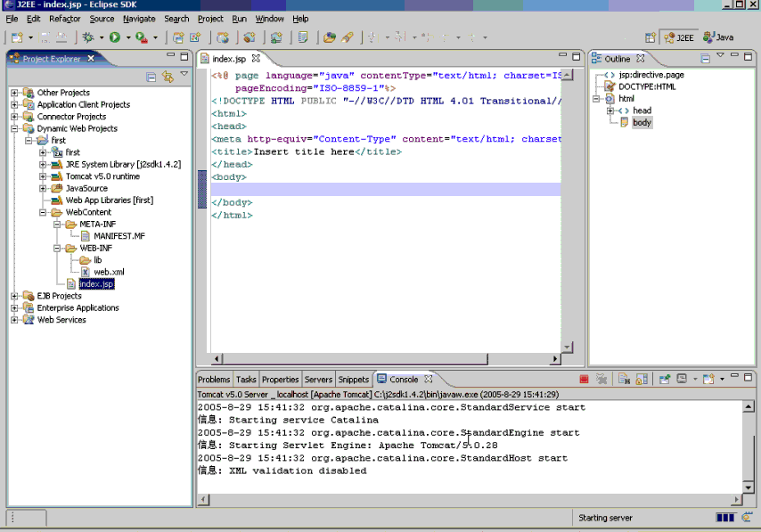The height and width of the screenshot is (532, 761).
Task: Collapse all in Project Explorer
Action: coord(151,78)
